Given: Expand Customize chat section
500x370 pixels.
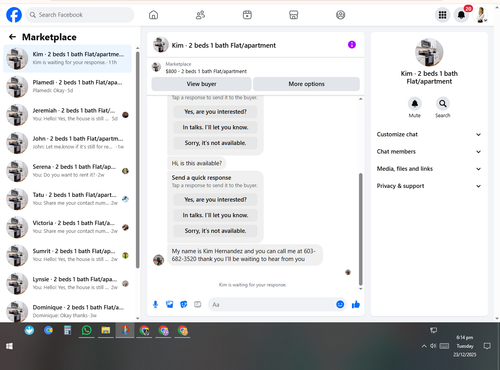Looking at the screenshot, I should pyautogui.click(x=429, y=134).
